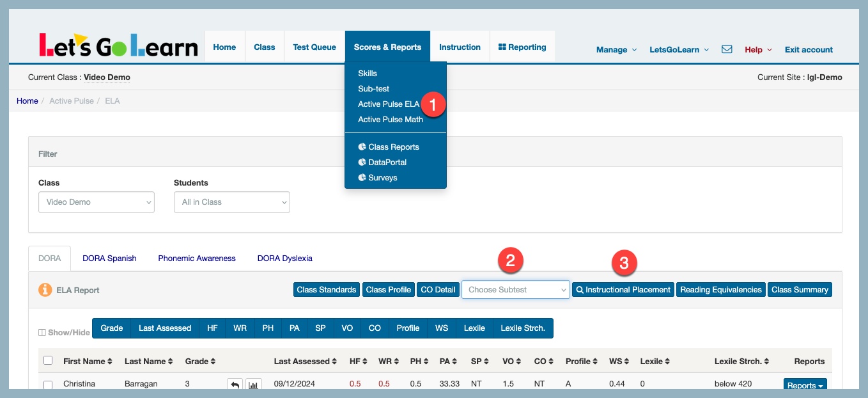The height and width of the screenshot is (398, 868).
Task: Click the back arrow icon in Christina's row
Action: (235, 385)
